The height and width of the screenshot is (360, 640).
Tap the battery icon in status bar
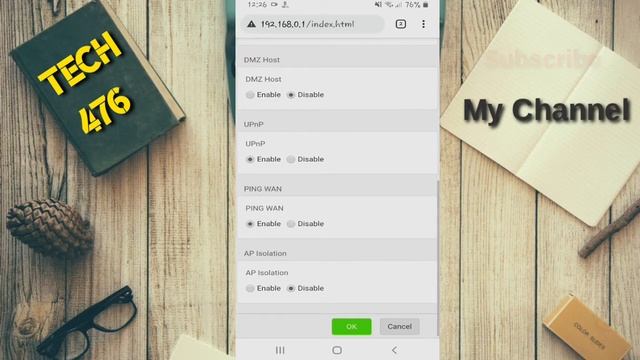click(425, 5)
